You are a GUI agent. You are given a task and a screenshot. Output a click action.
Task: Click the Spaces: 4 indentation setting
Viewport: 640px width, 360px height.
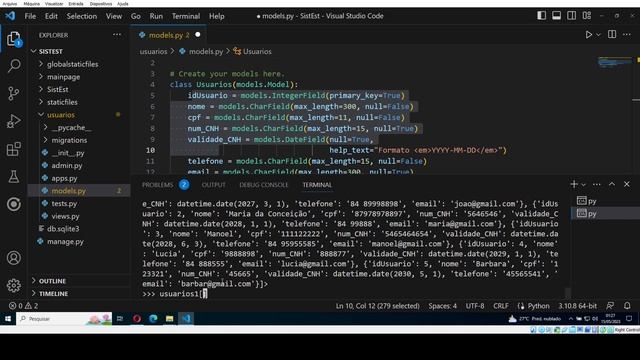click(x=442, y=306)
